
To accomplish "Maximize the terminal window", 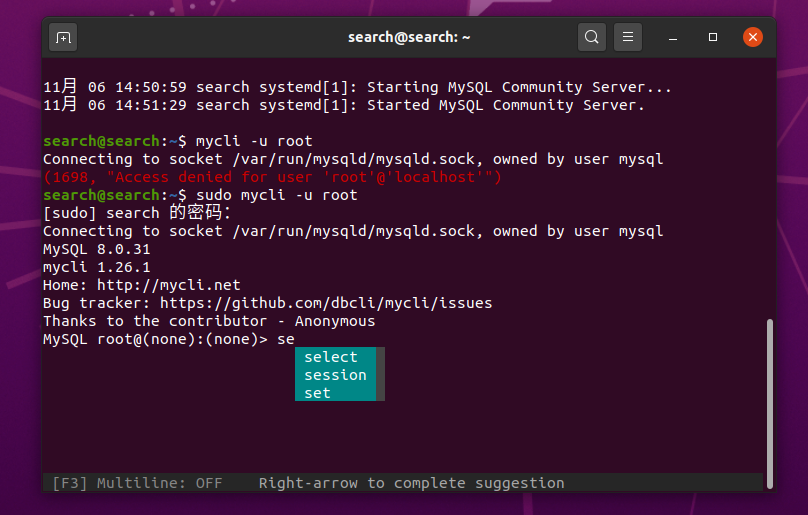I will coord(713,37).
